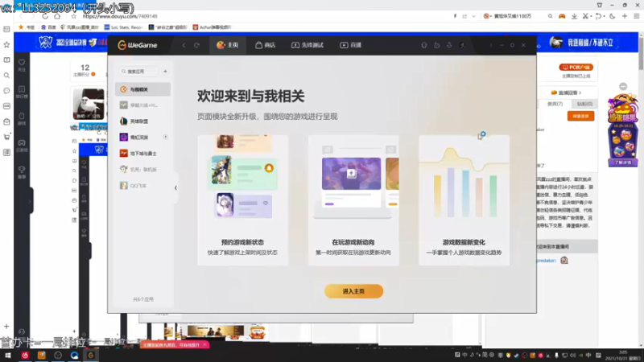Reload the browser page
The height and width of the screenshot is (362, 644).
[x=45, y=16]
